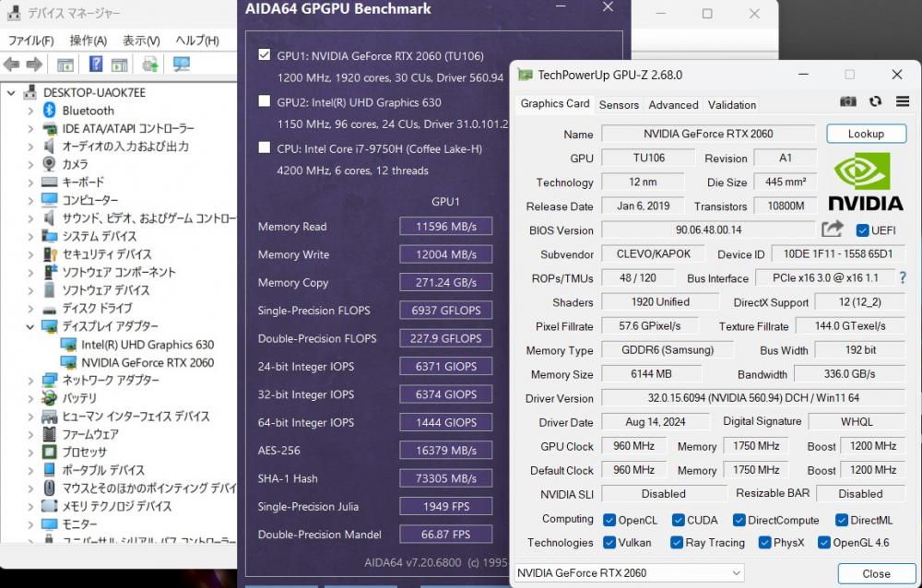Switch to the Sensors tab
The width and height of the screenshot is (922, 588).
point(619,105)
